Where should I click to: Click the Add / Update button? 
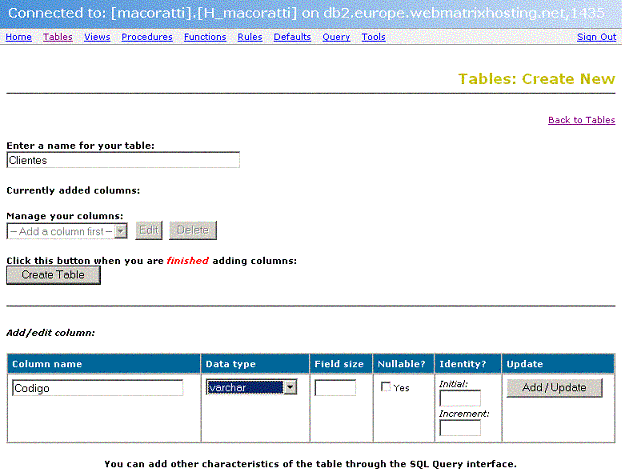pos(554,387)
